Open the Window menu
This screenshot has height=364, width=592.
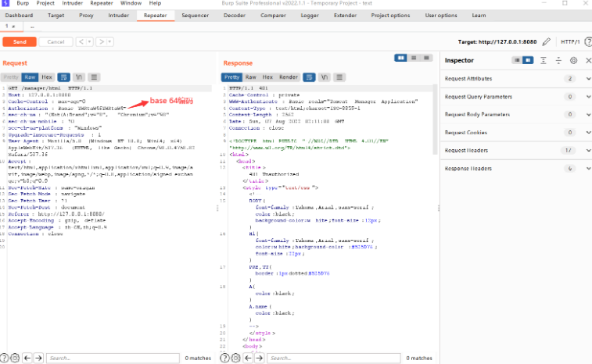point(131,3)
